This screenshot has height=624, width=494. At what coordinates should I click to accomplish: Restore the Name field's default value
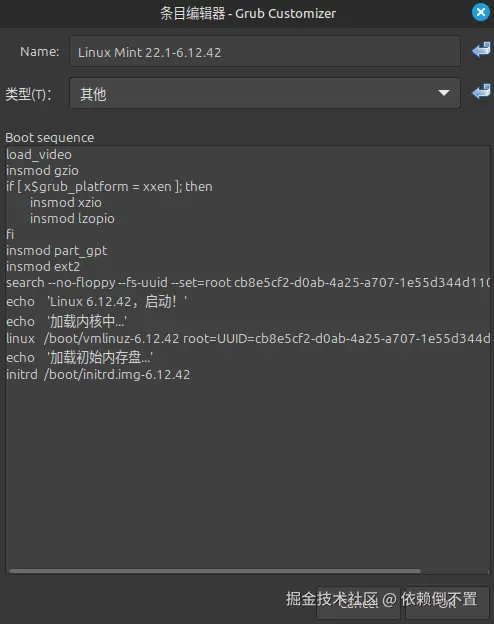coord(481,51)
